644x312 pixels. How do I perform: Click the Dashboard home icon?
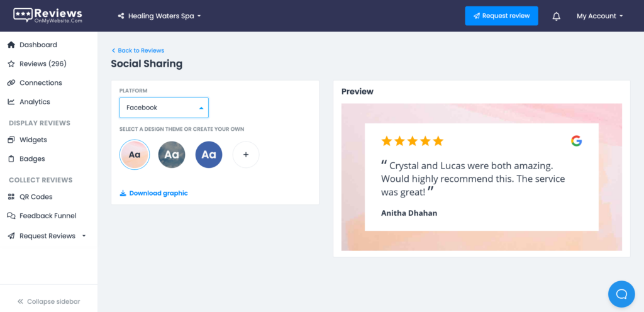point(11,45)
